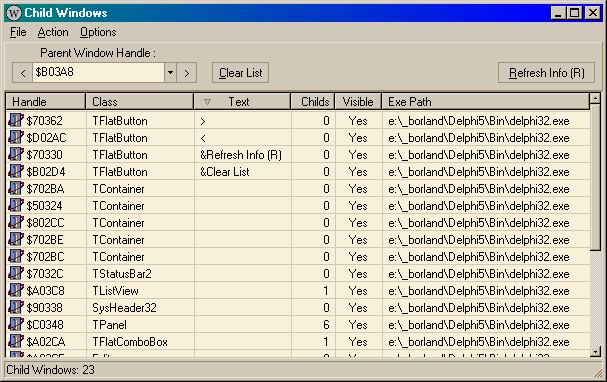Minimize the Child Windows window
Screen dimensions: 607x382
pos(558,13)
